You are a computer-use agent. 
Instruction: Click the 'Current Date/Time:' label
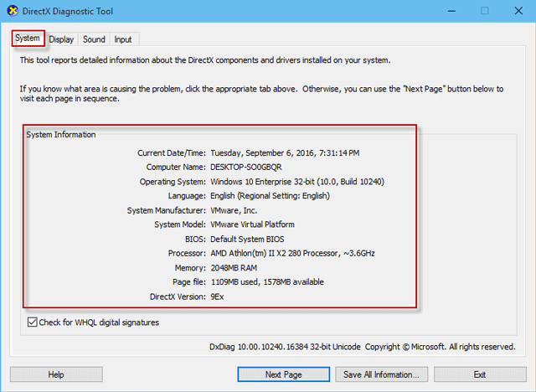pos(172,152)
